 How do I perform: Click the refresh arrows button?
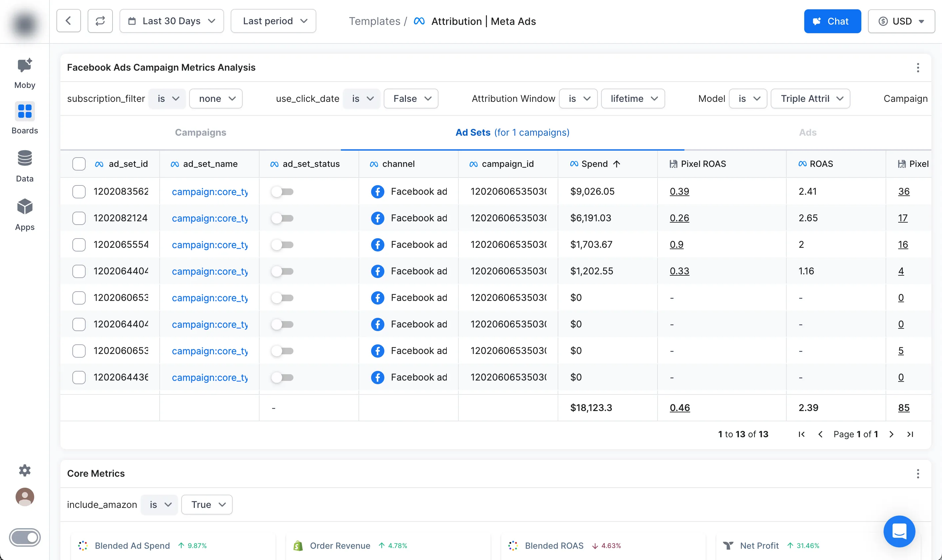point(100,21)
